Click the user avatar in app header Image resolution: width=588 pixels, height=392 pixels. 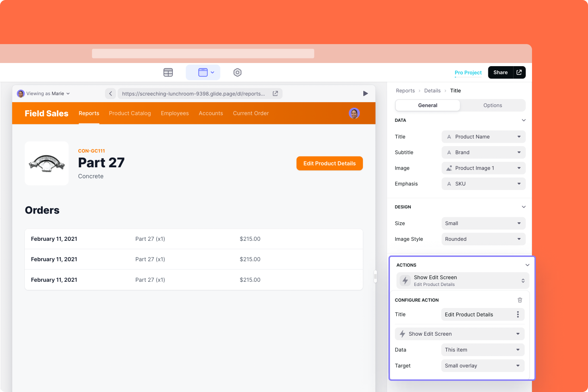(354, 113)
